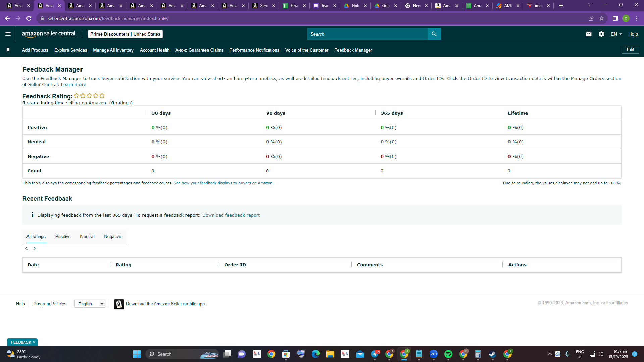Go to next feedback page arrow
644x362 pixels.
coord(35,248)
